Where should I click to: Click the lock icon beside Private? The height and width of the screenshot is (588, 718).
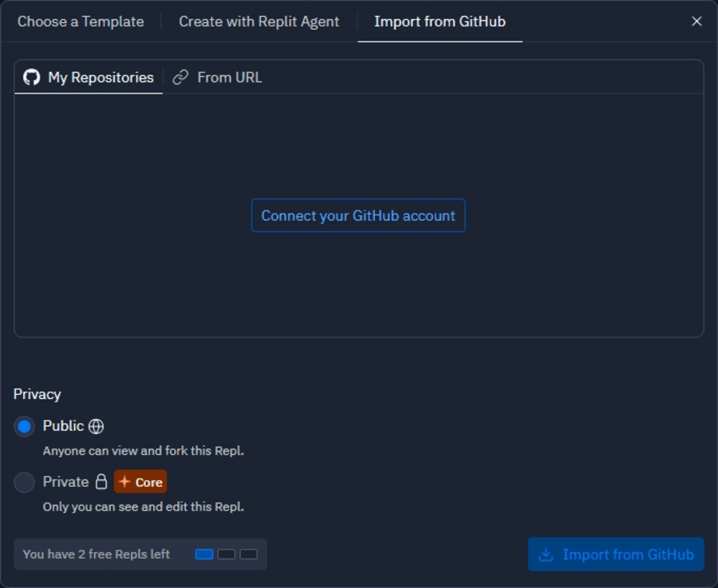pos(101,482)
